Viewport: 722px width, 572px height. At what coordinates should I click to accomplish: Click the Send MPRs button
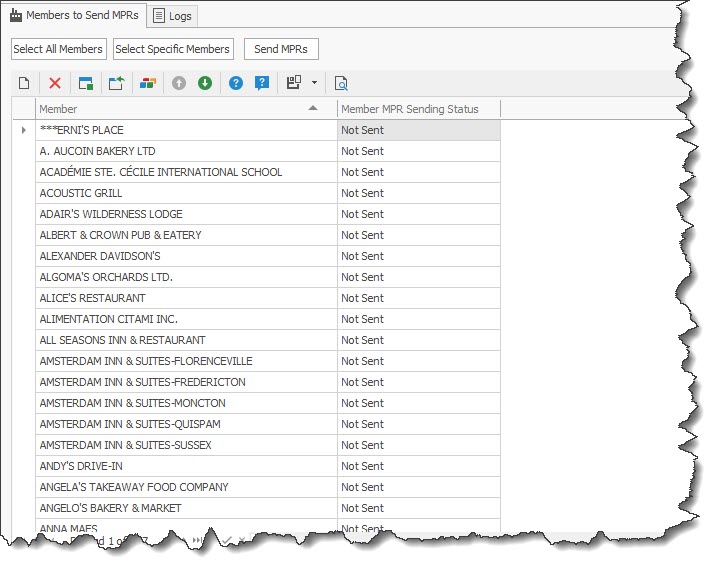pos(281,49)
